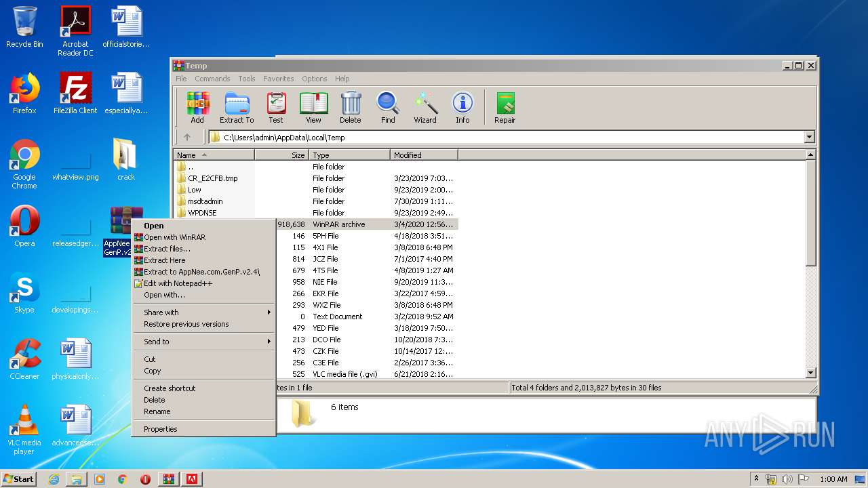Click the Internet Explorer taskbar icon
The width and height of the screenshot is (868, 488).
(x=54, y=479)
